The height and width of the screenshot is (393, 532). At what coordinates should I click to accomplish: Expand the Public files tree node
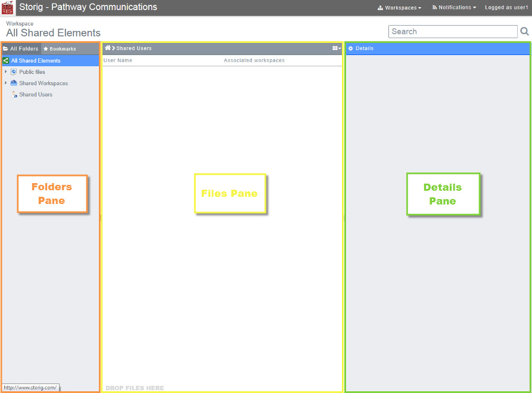point(6,72)
